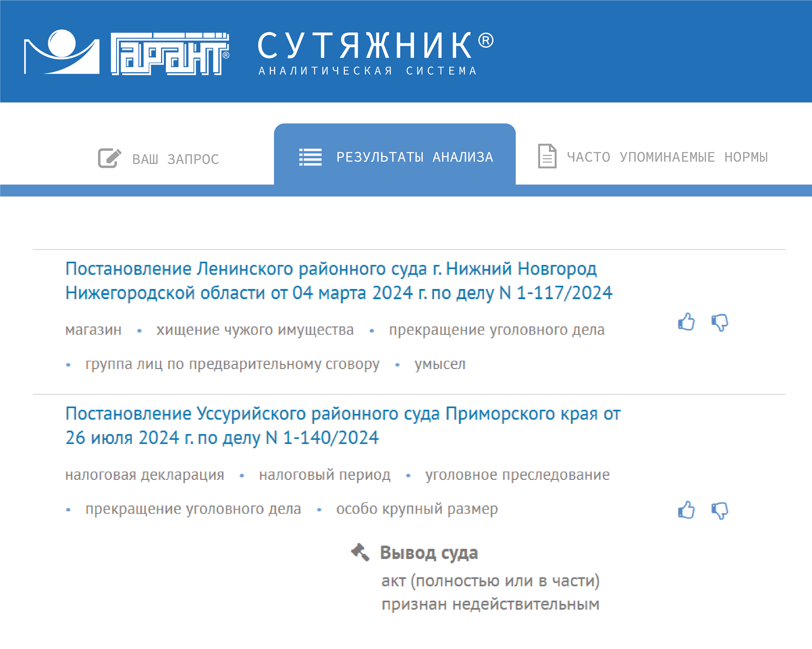Click the налоговая декларация keyword
Screen dimensions: 812x649
pyautogui.click(x=145, y=475)
